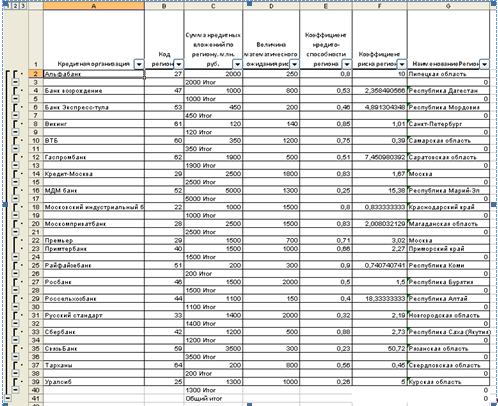This screenshot has height=406, width=498.
Task: Open filter for Величина математического ожидания column
Action: click(x=294, y=64)
